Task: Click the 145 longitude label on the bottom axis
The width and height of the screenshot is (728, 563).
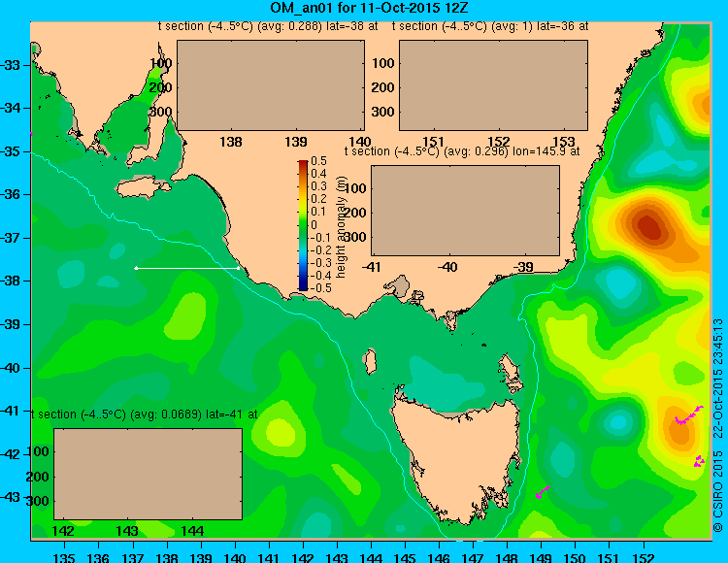Action: (405, 557)
